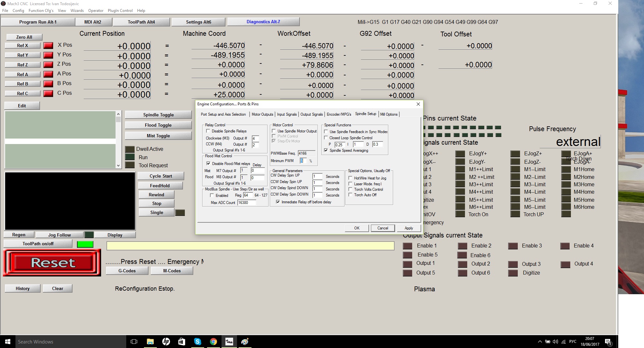644x348 pixels.
Task: Click the red LED next to Ref X
Action: coord(48,45)
